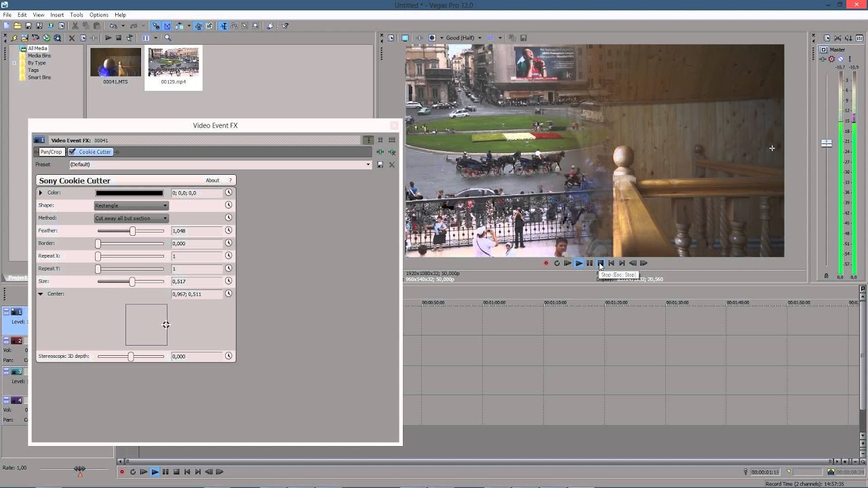Open the Insert menu
The width and height of the screenshot is (868, 488).
pyautogui.click(x=57, y=15)
